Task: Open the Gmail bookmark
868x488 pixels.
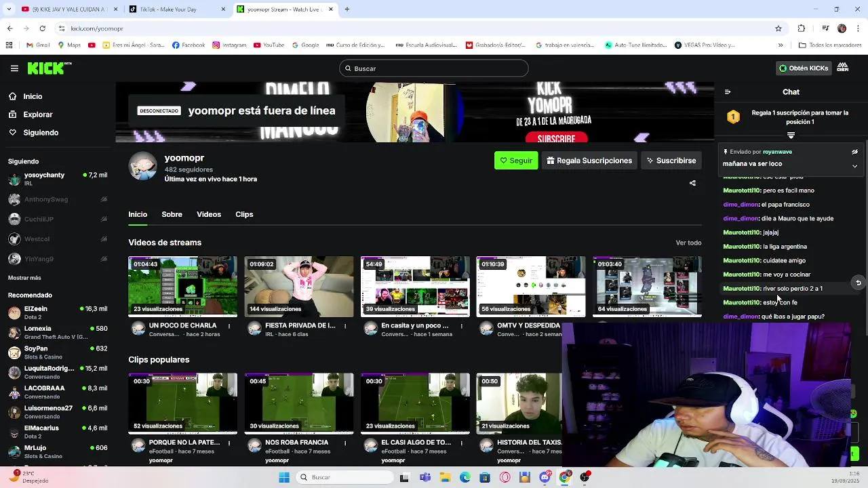Action: pyautogui.click(x=38, y=45)
